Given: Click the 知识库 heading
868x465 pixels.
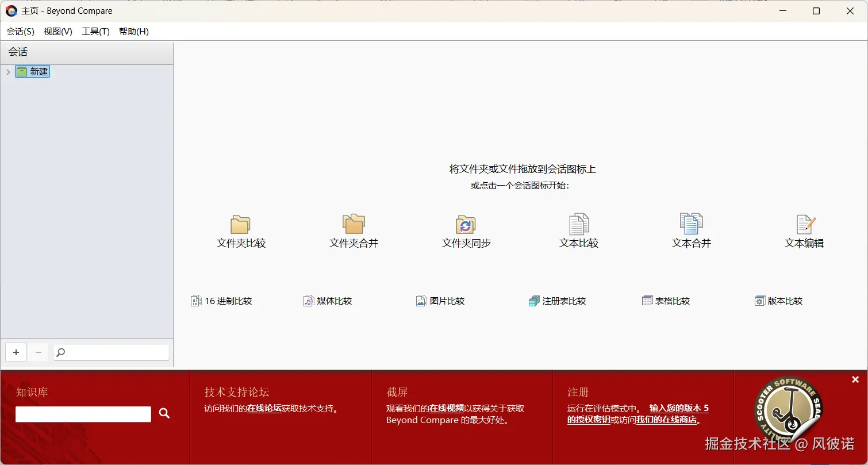Looking at the screenshot, I should (x=32, y=393).
